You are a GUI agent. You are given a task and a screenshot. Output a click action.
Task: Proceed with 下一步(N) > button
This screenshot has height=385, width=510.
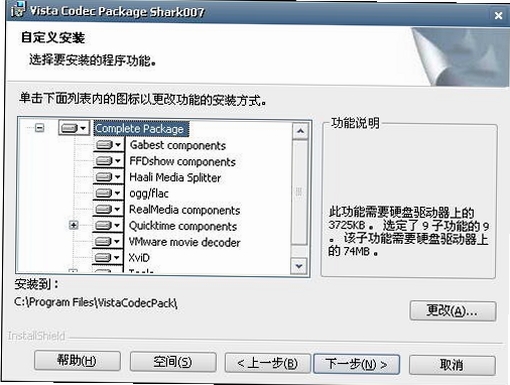[x=356, y=364]
